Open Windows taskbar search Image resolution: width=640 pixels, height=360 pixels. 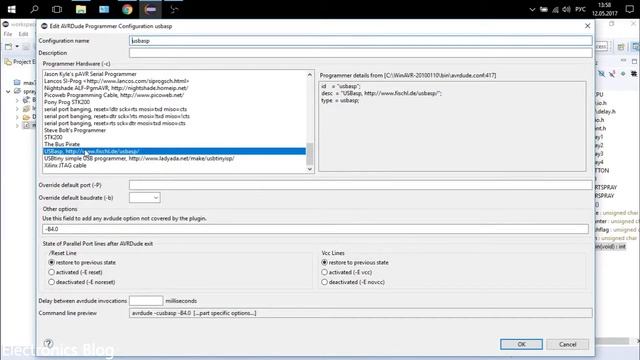pyautogui.click(x=34, y=9)
